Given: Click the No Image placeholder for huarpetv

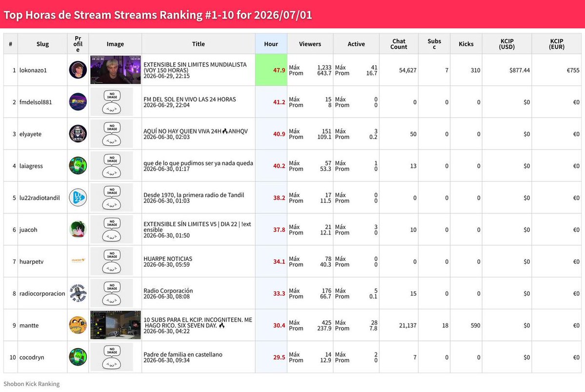Looking at the screenshot, I should tap(112, 261).
